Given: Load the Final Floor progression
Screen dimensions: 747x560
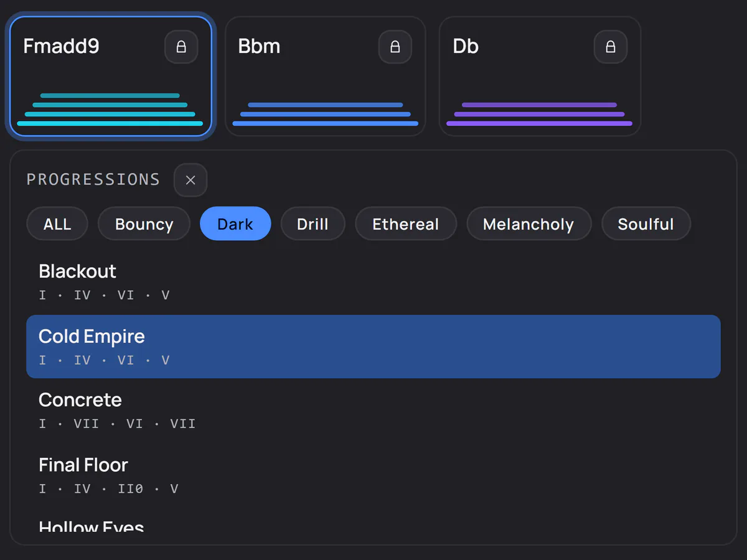Looking at the screenshot, I should coord(374,475).
